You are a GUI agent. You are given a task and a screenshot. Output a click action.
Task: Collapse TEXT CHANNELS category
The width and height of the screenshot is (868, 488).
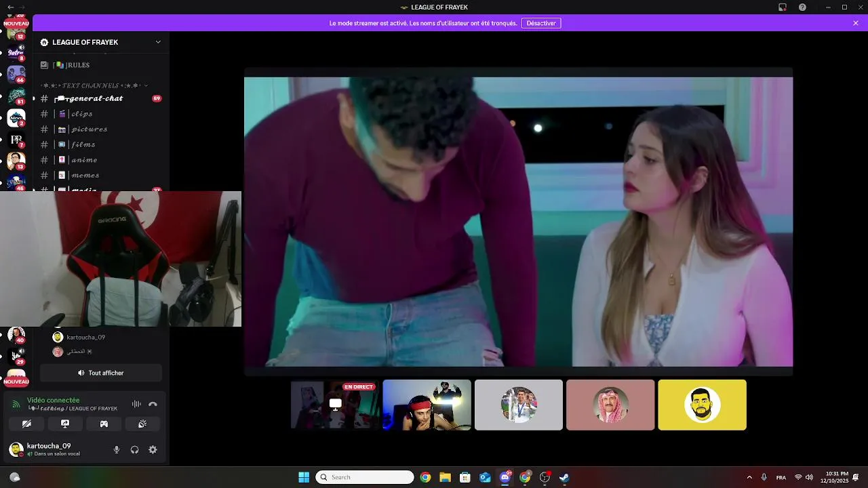94,85
